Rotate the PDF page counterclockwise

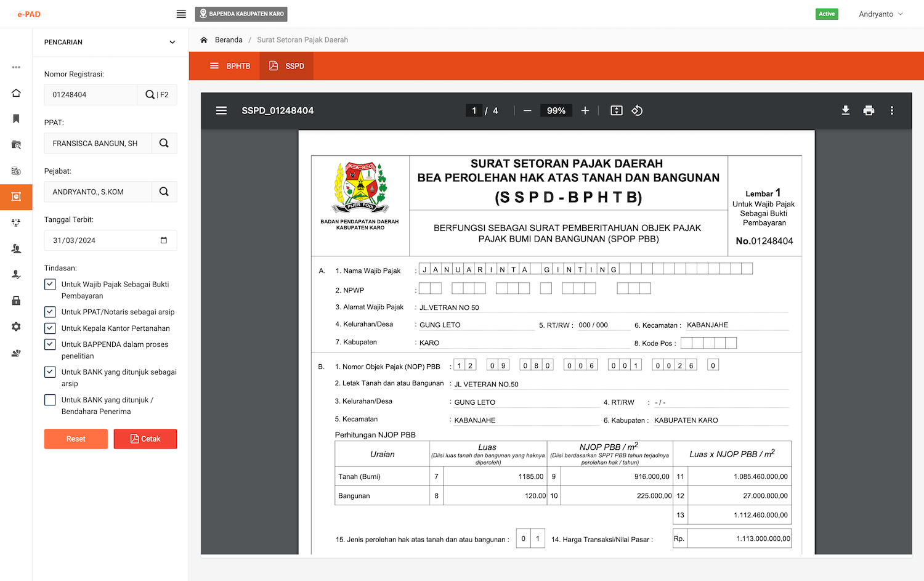tap(637, 110)
